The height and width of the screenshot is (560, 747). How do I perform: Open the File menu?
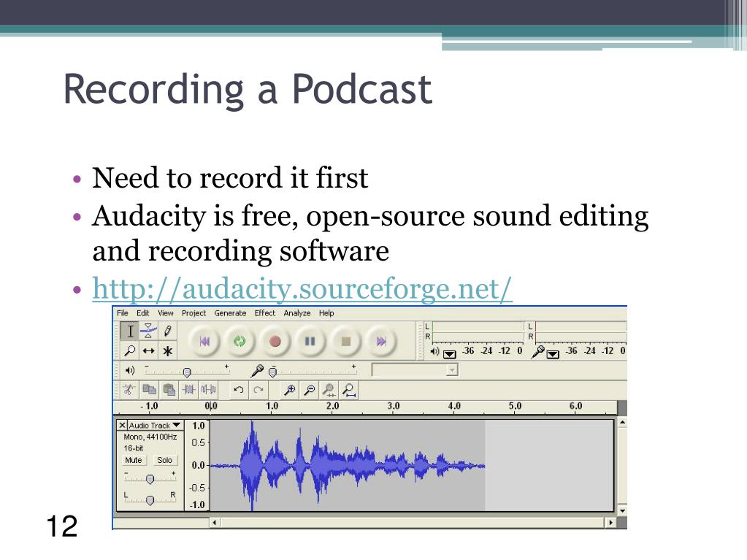[123, 313]
